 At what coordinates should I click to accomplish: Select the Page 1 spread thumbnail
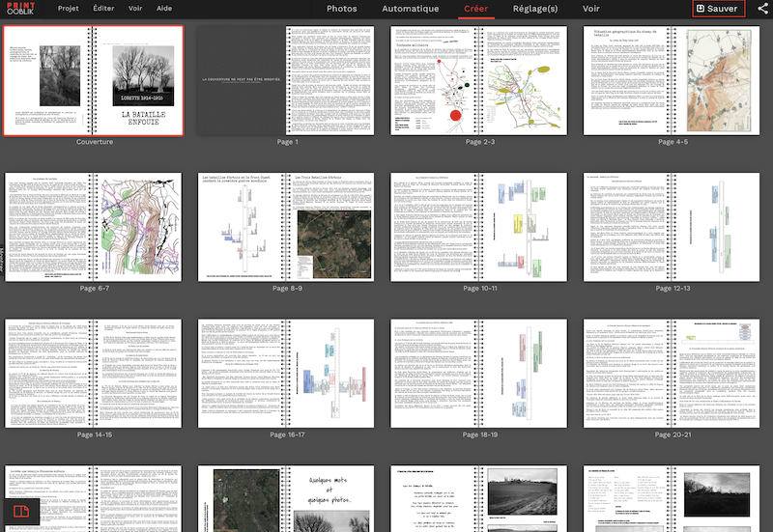pyautogui.click(x=286, y=81)
